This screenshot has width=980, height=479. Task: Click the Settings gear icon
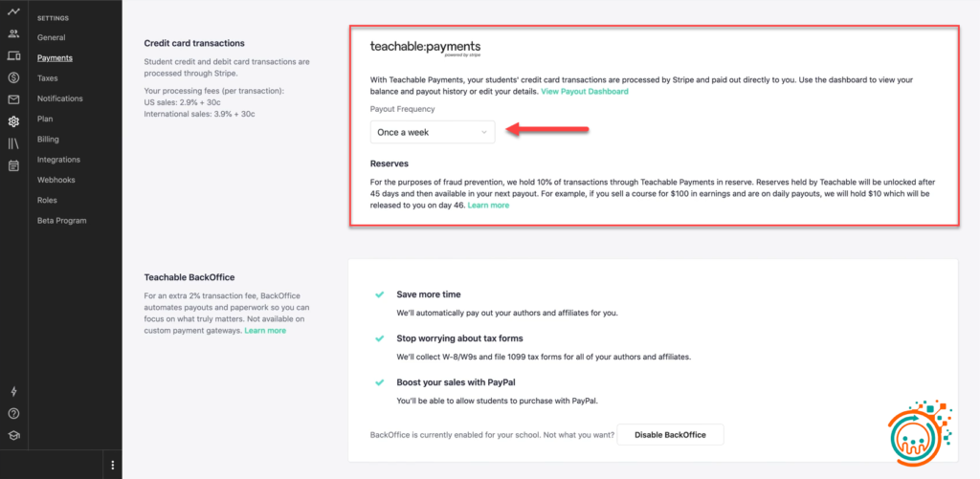[13, 121]
